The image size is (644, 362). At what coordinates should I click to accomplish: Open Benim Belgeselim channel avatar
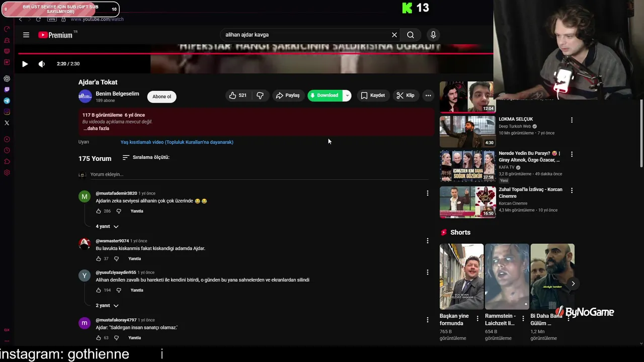[85, 97]
